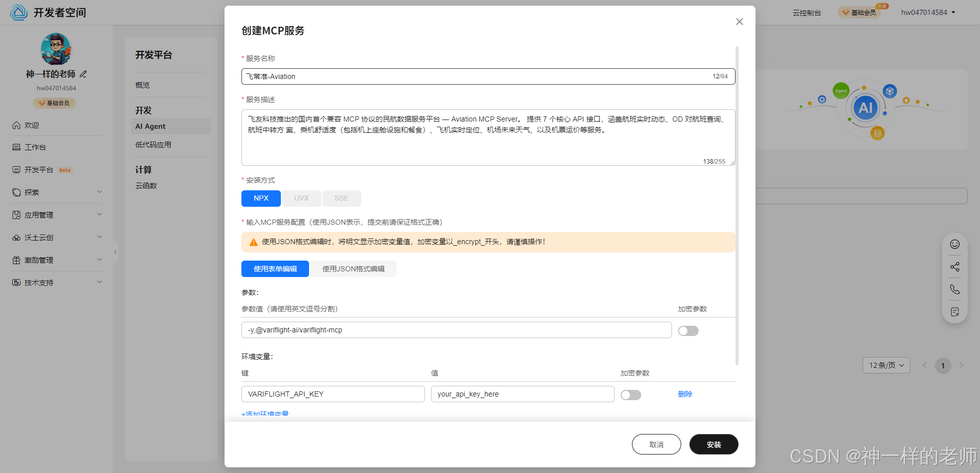Viewport: 980px width, 473px height.
Task: Select the SSE install method
Action: [342, 199]
